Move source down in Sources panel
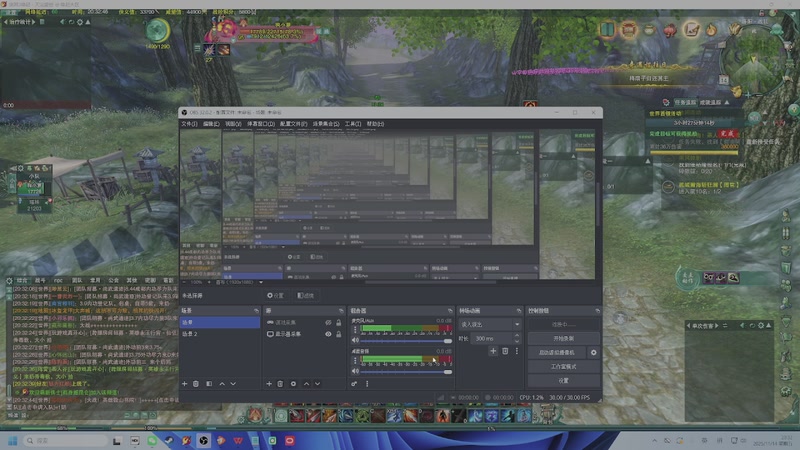Image resolution: width=800 pixels, height=450 pixels. coord(317,384)
